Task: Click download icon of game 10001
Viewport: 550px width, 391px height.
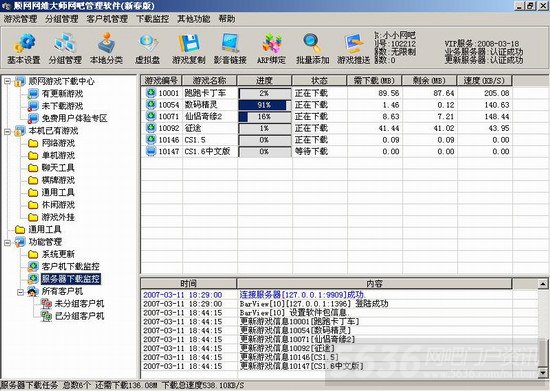Action: (151, 93)
